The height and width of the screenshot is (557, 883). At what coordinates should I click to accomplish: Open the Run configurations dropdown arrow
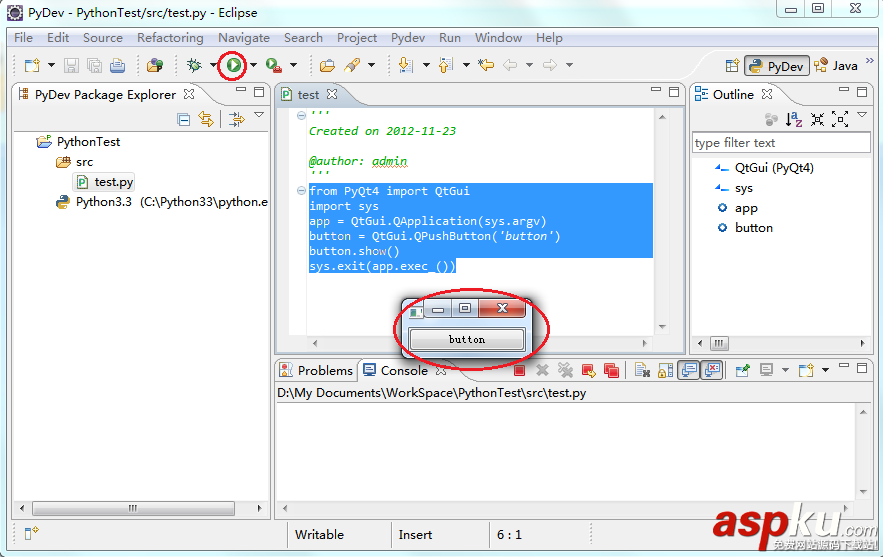tap(253, 65)
